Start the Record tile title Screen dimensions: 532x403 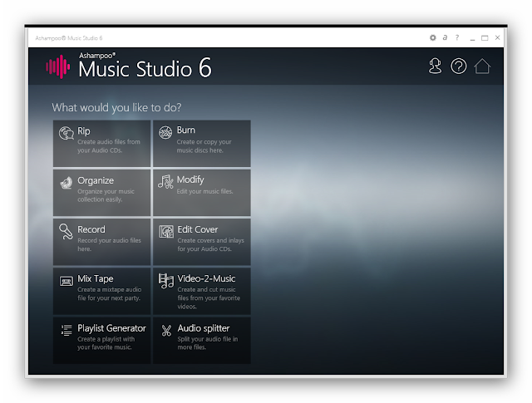point(91,229)
